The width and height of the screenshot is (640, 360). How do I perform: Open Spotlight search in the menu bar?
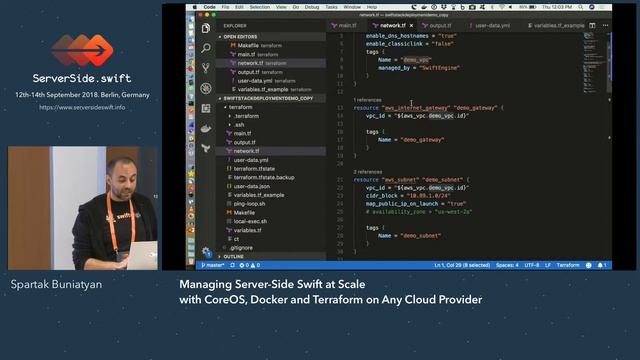pyautogui.click(x=580, y=7)
